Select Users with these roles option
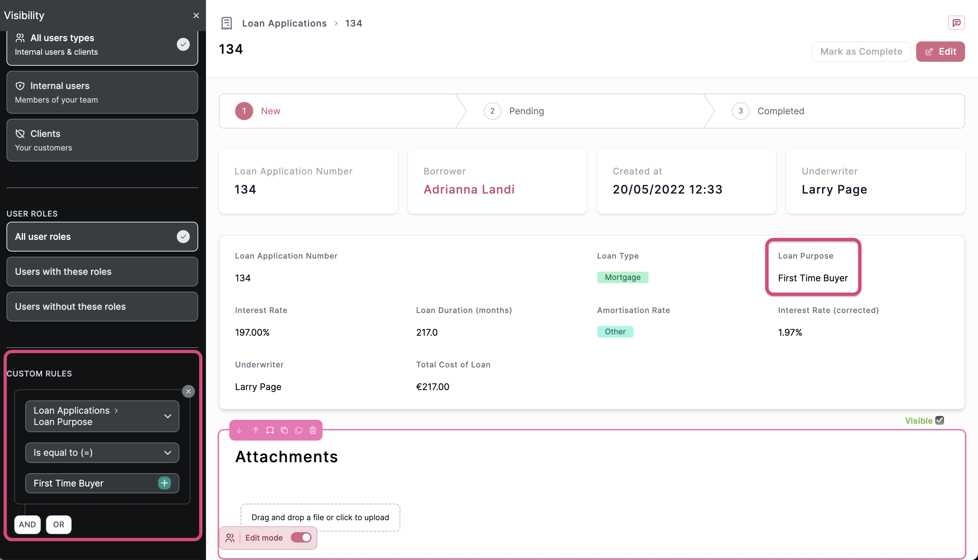Viewport: 978px width, 560px height. click(102, 272)
